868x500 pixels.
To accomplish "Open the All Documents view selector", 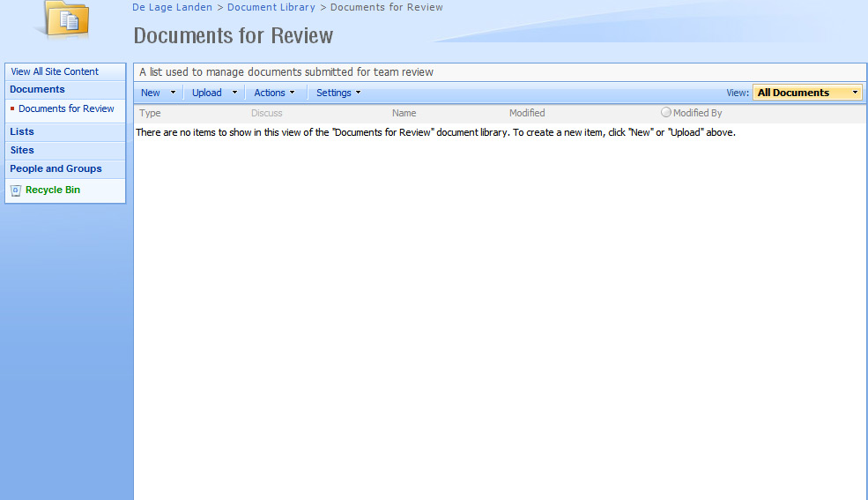I will click(807, 93).
